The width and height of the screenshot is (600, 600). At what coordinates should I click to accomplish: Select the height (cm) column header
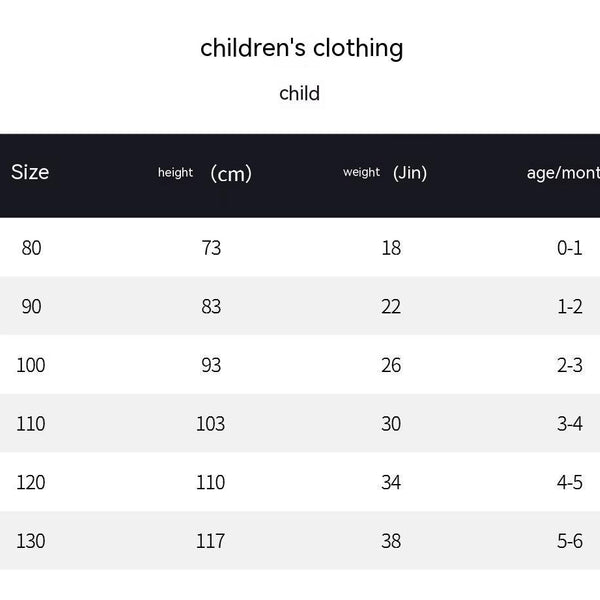205,173
